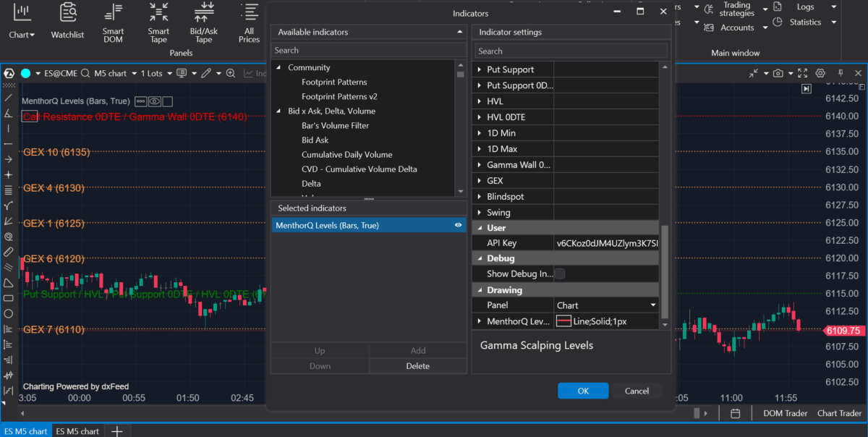868x437 pixels.
Task: Click the MenthorQ Levels line color swatch
Action: pyautogui.click(x=564, y=321)
